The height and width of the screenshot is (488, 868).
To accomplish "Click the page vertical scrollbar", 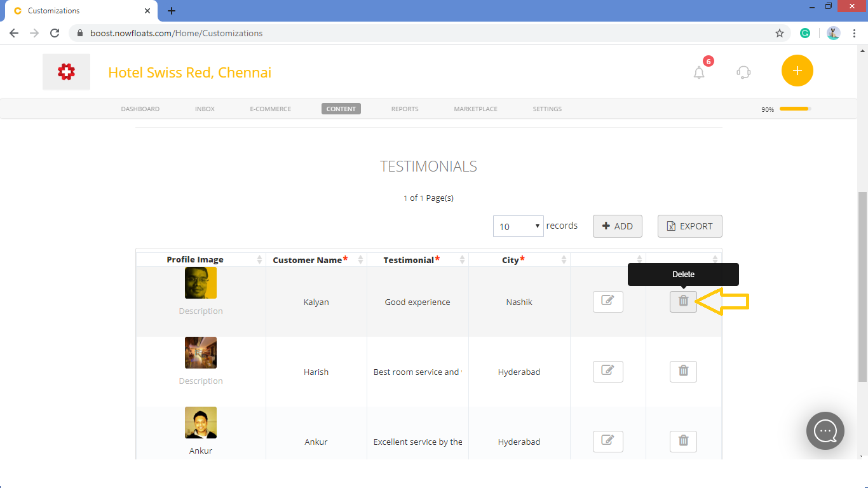I will [x=862, y=286].
